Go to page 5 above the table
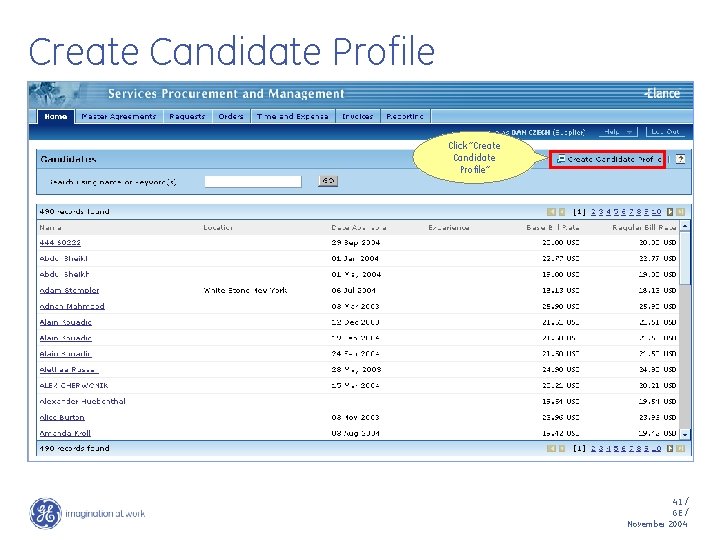 pyautogui.click(x=616, y=212)
